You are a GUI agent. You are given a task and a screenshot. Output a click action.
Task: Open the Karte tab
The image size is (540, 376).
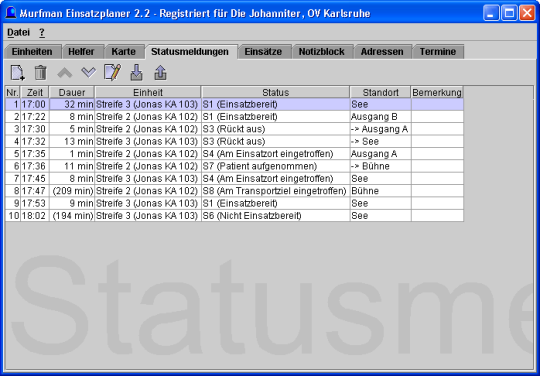pos(123,52)
